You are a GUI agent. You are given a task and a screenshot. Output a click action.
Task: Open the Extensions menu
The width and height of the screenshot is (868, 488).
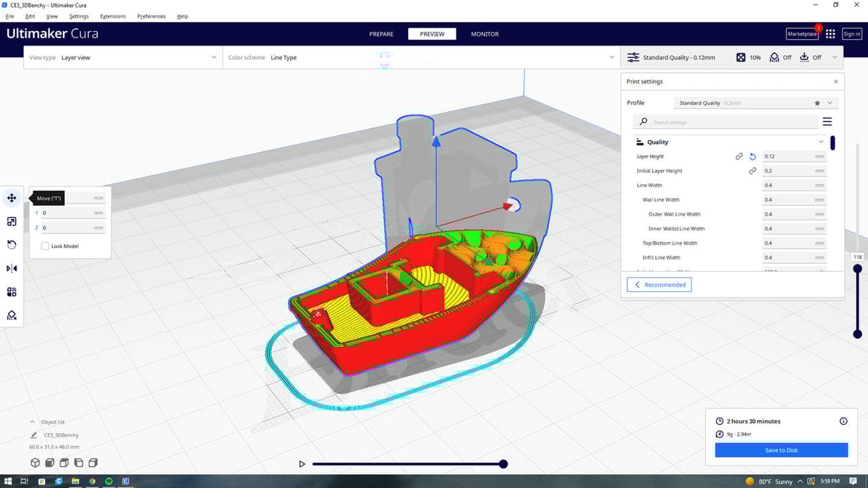[113, 16]
